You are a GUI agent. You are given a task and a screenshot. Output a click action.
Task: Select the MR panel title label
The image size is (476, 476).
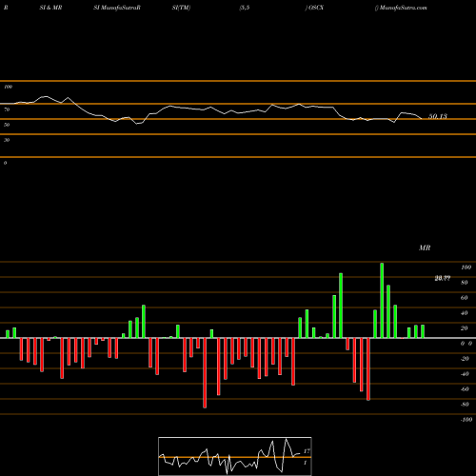point(425,248)
